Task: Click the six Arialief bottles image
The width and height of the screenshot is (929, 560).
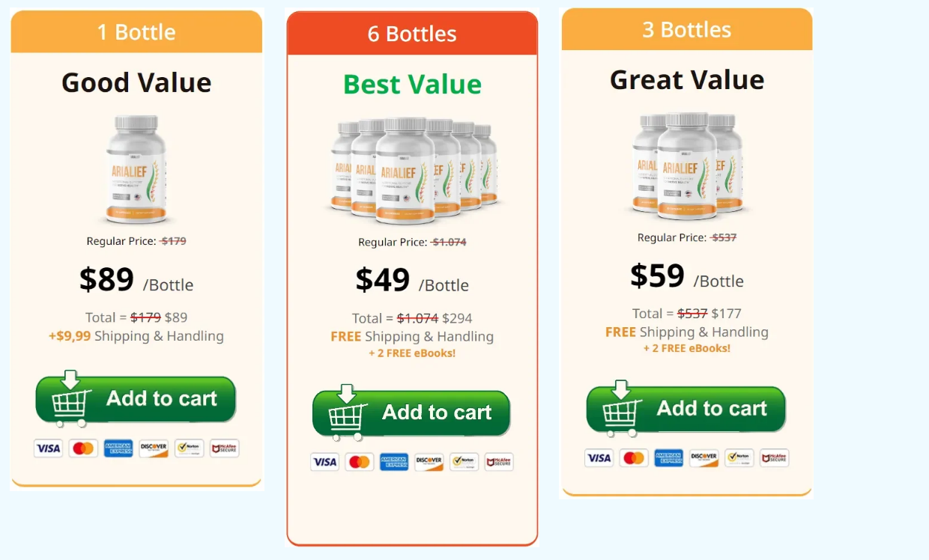Action: click(x=414, y=170)
